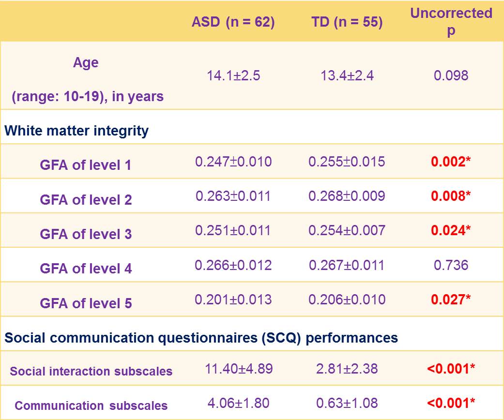Click the Communication subscales row label
504x420 pixels.
[x=91, y=406]
